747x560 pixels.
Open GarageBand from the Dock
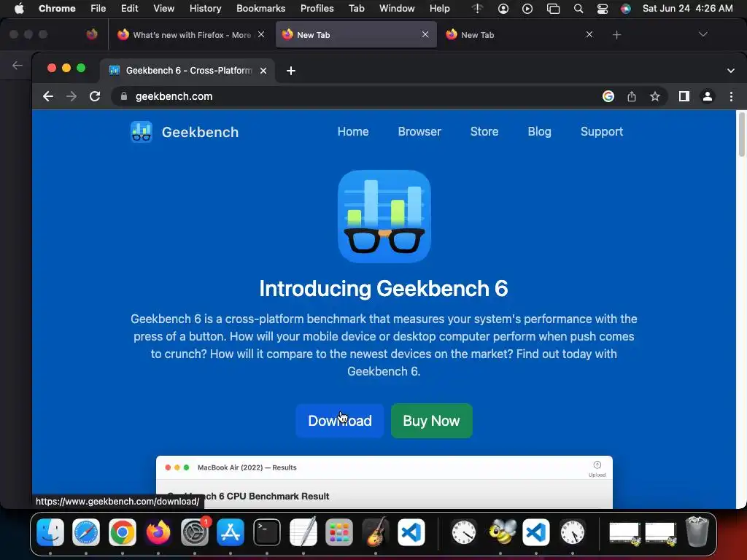376,532
